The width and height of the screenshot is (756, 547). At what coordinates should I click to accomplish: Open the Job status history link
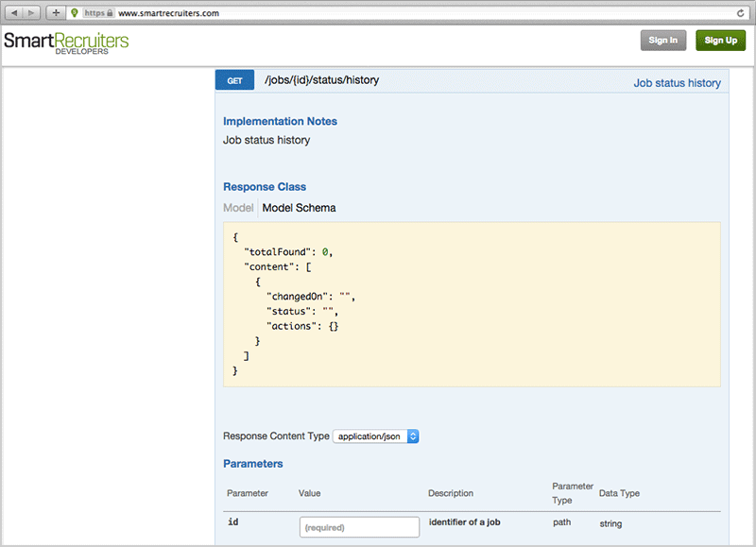click(x=677, y=83)
